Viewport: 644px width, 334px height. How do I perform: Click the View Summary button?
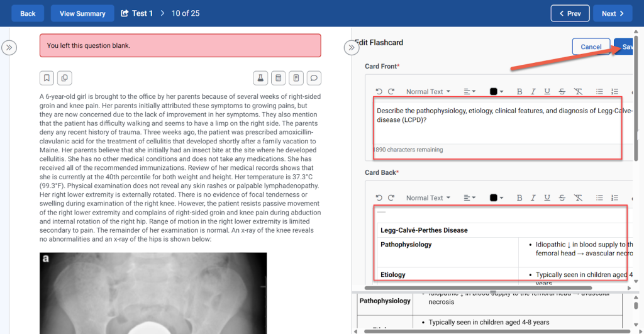(82, 13)
